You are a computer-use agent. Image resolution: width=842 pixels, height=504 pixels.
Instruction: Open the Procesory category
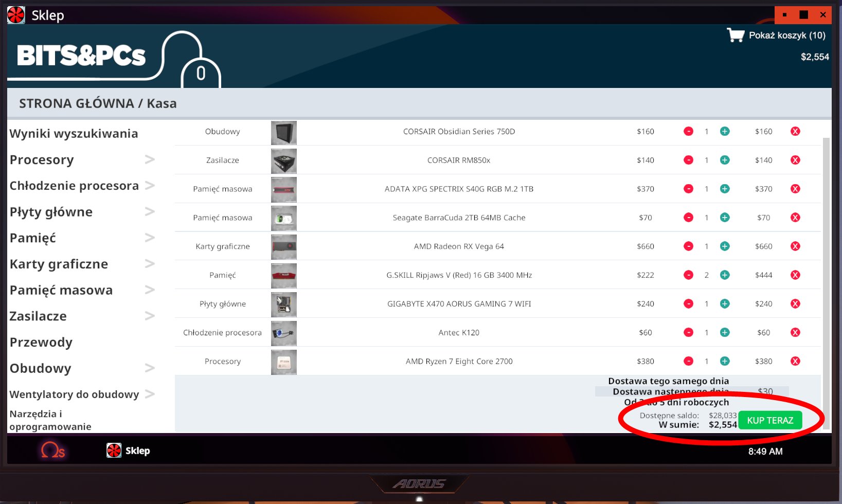(x=42, y=160)
